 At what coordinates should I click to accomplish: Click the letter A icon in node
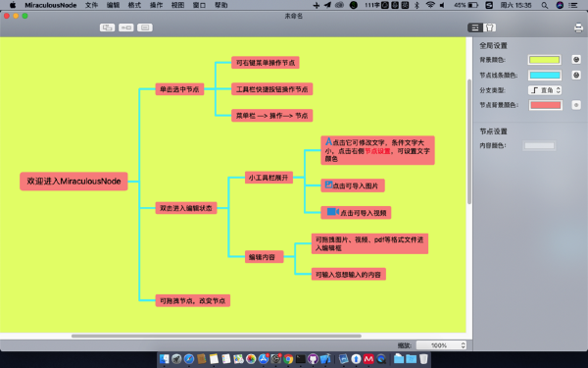(x=328, y=141)
